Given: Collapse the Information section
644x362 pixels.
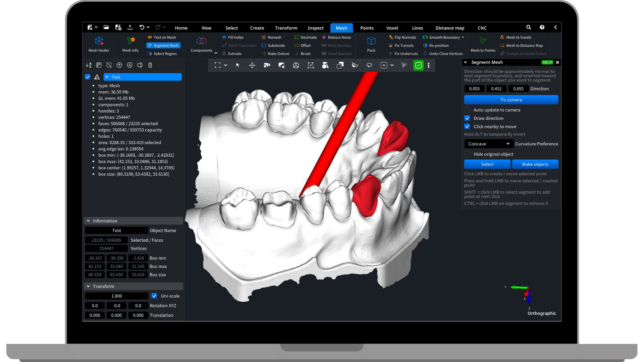Looking at the screenshot, I should pos(88,221).
